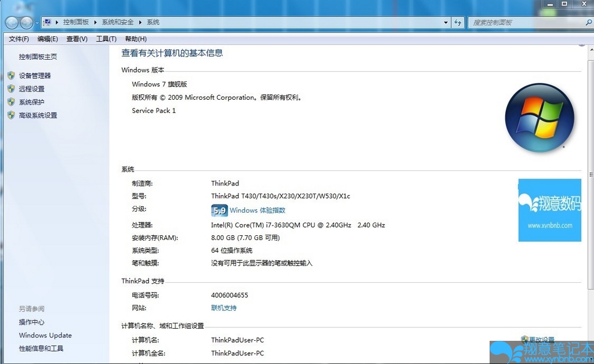Click the heading 查看有关计算机的基本信息
This screenshot has height=364, width=594.
[172, 53]
